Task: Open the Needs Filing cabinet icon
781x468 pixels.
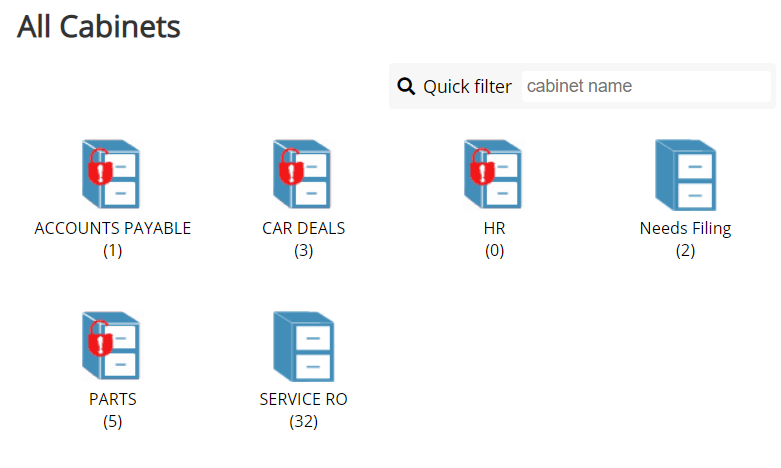Action: (x=685, y=174)
